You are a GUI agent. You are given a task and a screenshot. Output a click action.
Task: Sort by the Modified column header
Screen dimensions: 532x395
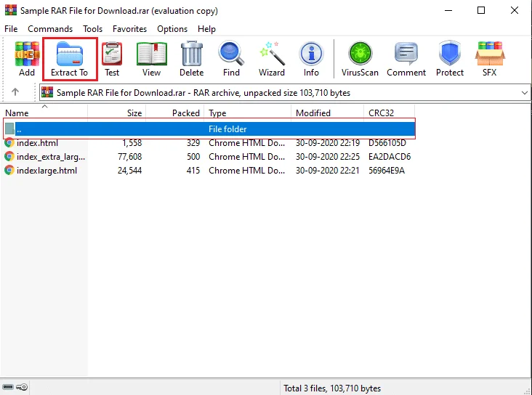[x=327, y=113]
